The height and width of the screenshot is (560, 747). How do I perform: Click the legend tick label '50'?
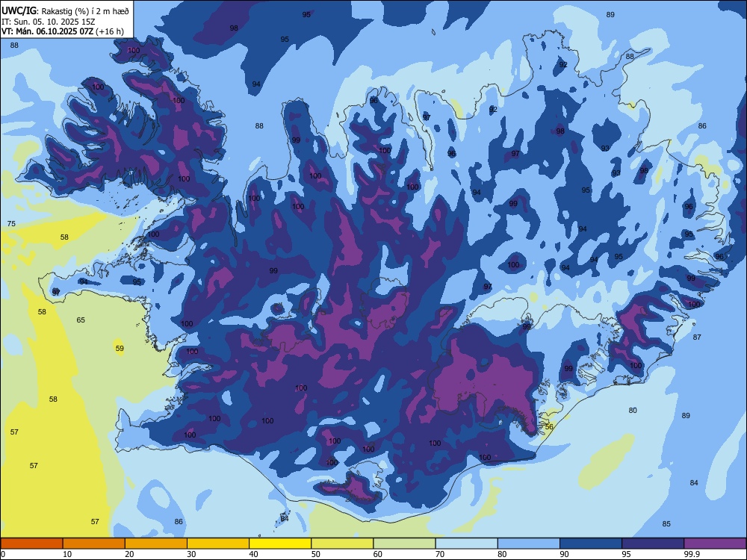316,554
